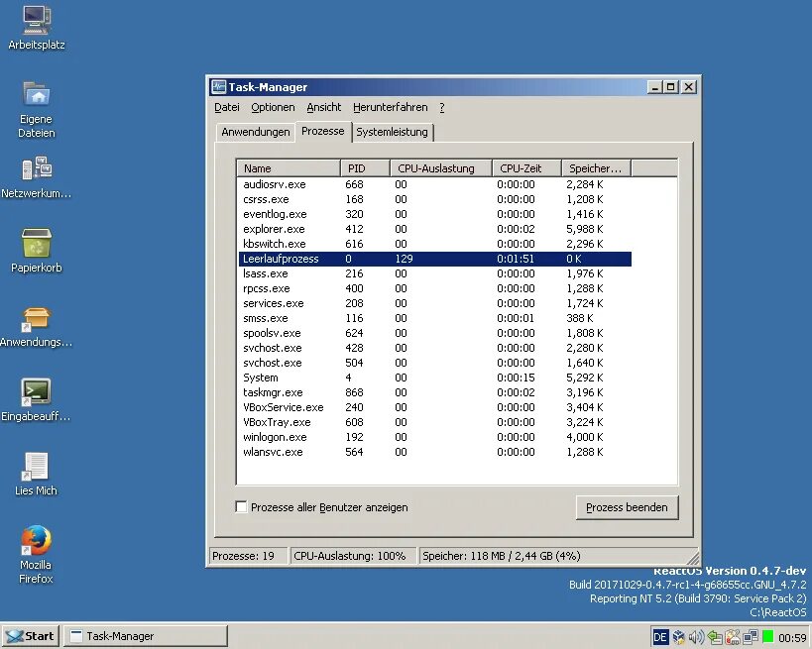This screenshot has width=812, height=649.
Task: Click the Task-Manager title bar icon
Action: [x=218, y=87]
